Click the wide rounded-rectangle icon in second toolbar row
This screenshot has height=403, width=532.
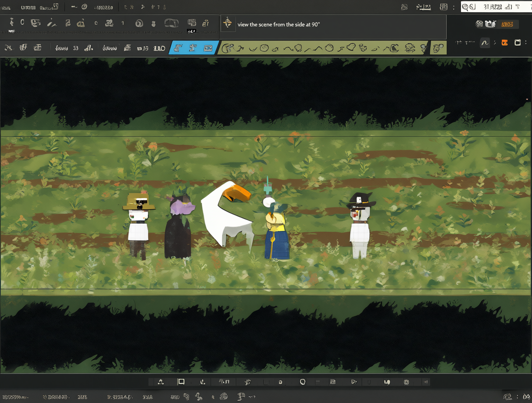(171, 23)
